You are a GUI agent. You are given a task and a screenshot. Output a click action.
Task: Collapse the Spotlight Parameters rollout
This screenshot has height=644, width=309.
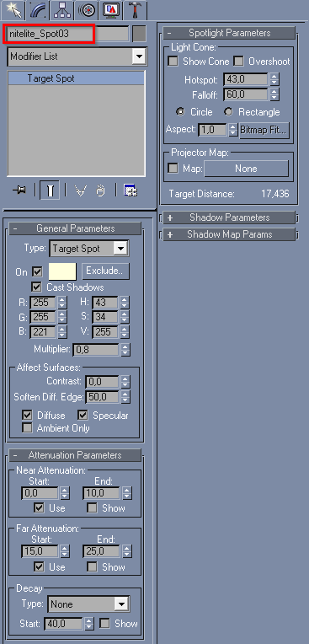[229, 33]
